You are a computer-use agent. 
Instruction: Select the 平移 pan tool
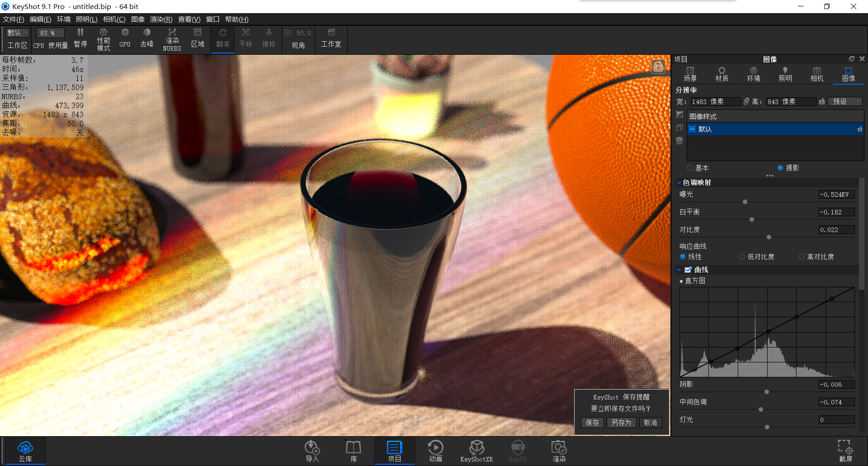245,38
